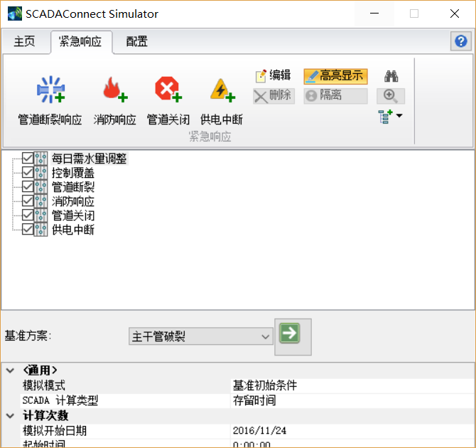Select 供电中断 tree item text
476x448 pixels.
pos(73,230)
